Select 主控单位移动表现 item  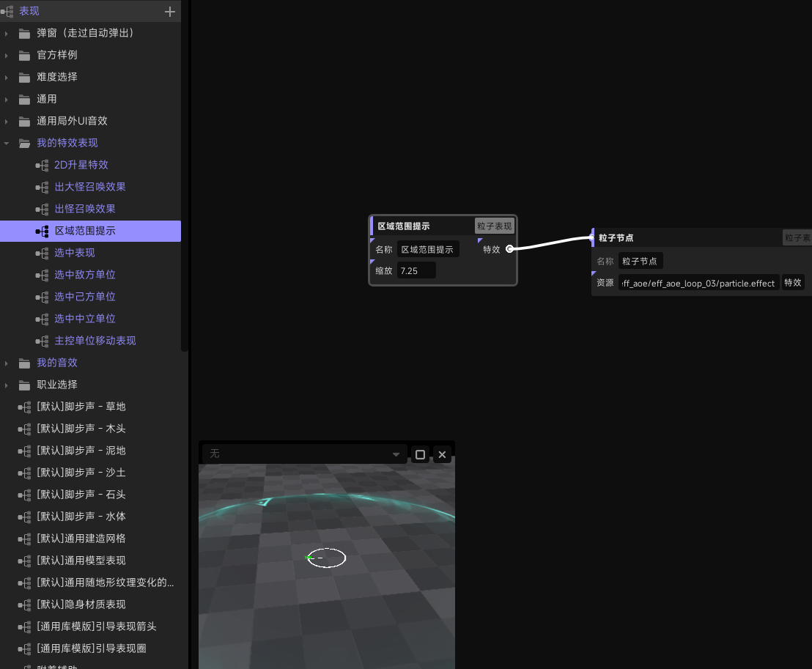point(95,341)
